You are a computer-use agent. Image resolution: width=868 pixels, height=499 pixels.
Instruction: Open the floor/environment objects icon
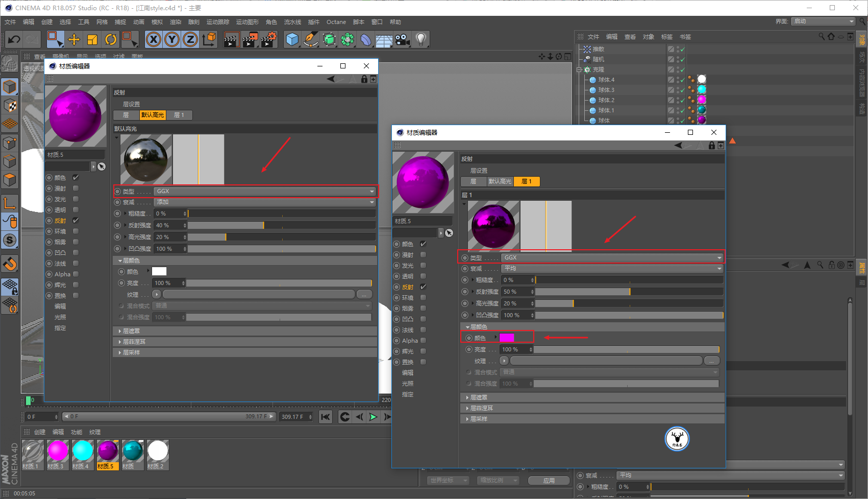384,39
